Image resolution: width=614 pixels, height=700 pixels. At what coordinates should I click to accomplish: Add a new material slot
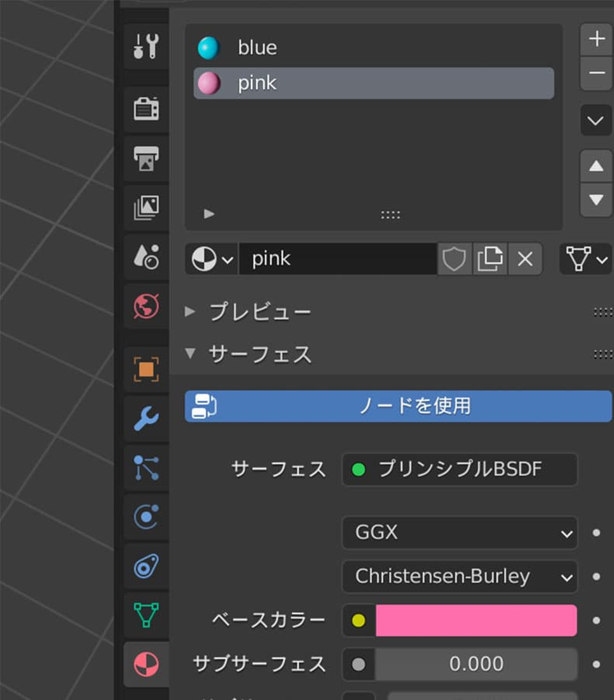[x=597, y=39]
